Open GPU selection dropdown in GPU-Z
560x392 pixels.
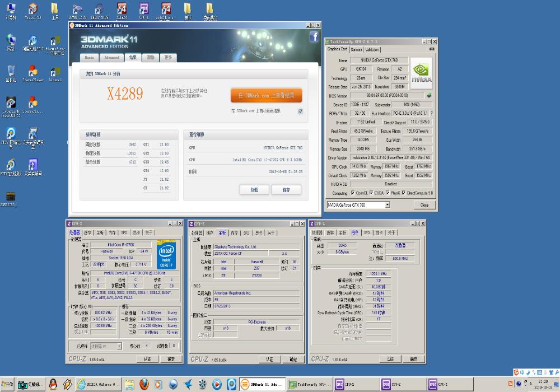(388, 205)
